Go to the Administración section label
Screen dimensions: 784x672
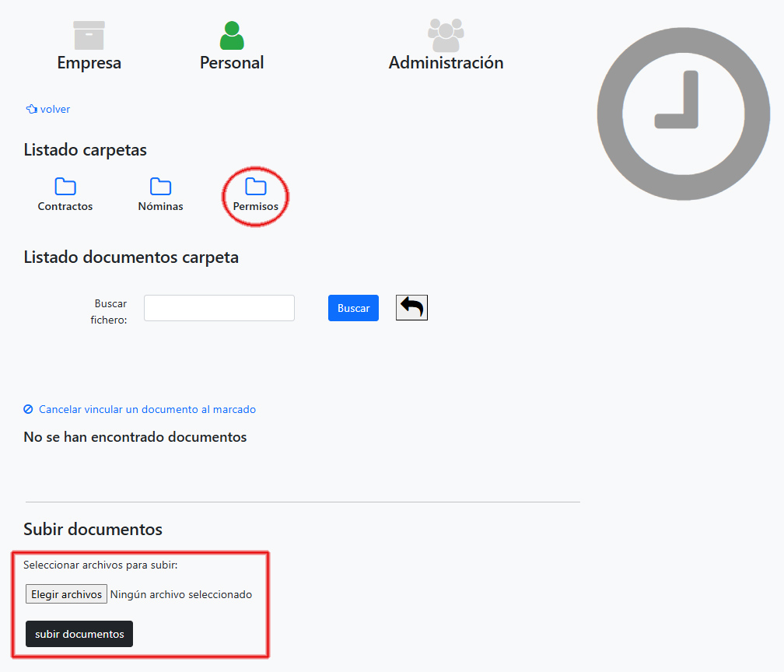point(446,63)
